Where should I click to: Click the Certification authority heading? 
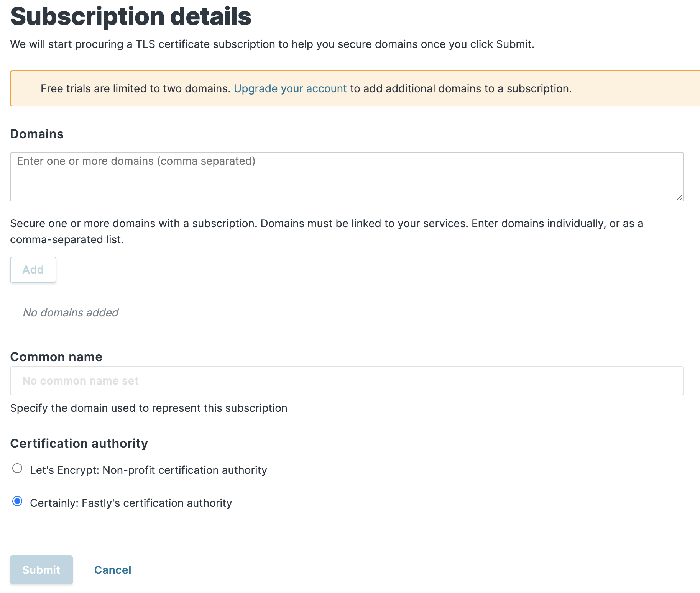79,443
